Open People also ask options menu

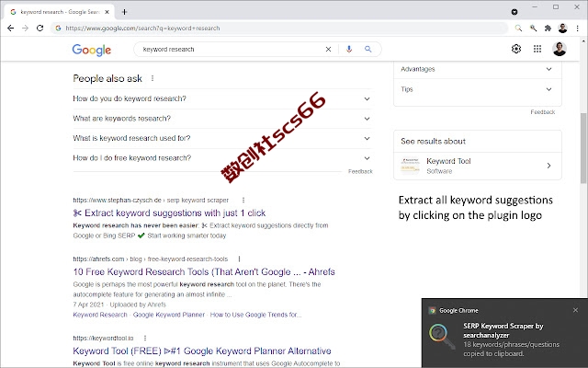click(153, 78)
